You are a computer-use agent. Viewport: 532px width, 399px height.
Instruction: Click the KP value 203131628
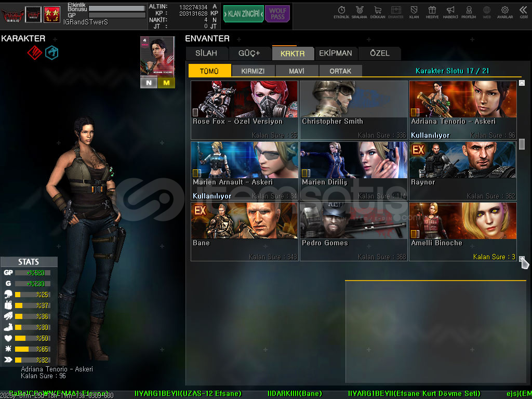point(193,14)
